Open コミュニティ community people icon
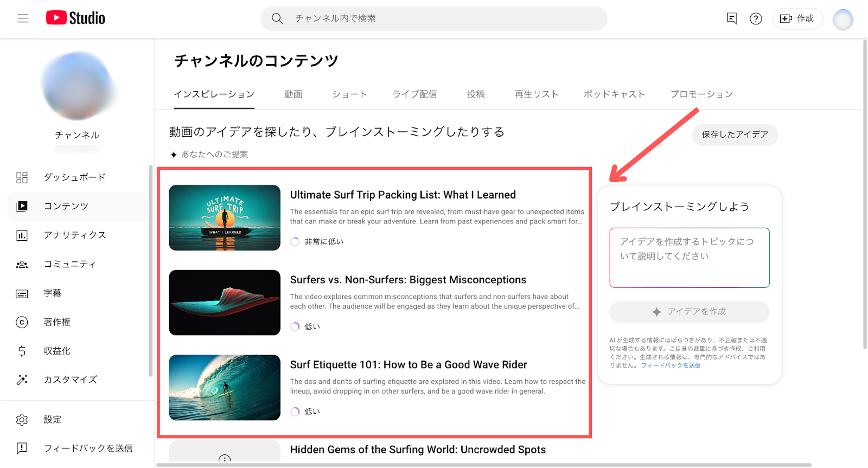Image resolution: width=868 pixels, height=468 pixels. (22, 264)
